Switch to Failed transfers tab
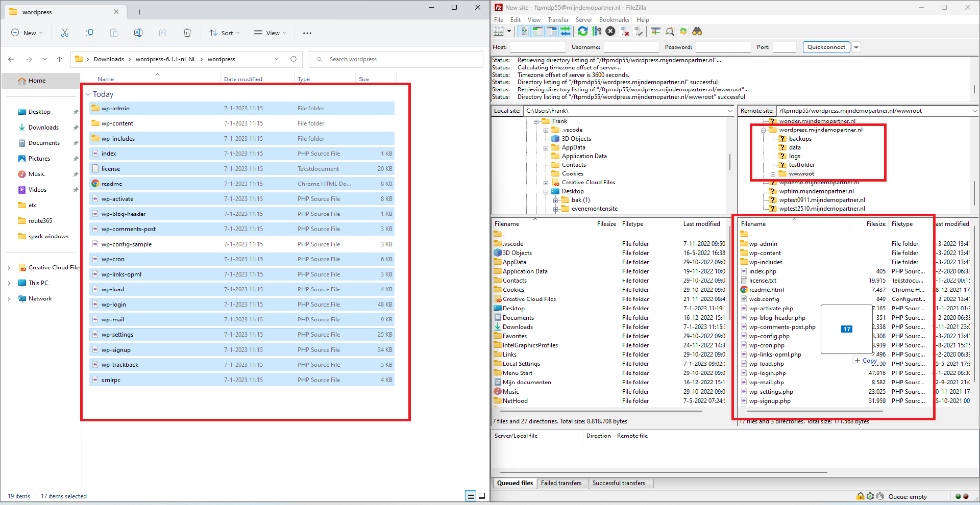Viewport: 980px width, 505px height. click(x=561, y=483)
